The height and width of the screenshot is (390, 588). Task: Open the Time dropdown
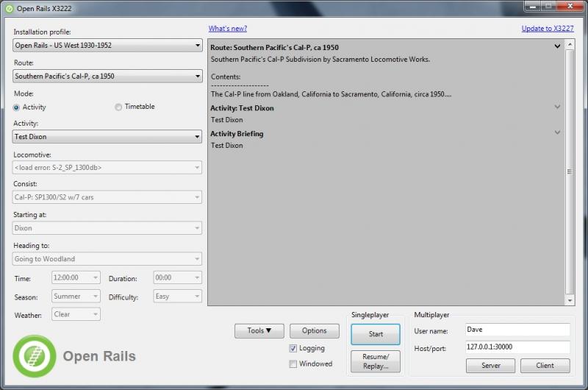[x=76, y=277]
